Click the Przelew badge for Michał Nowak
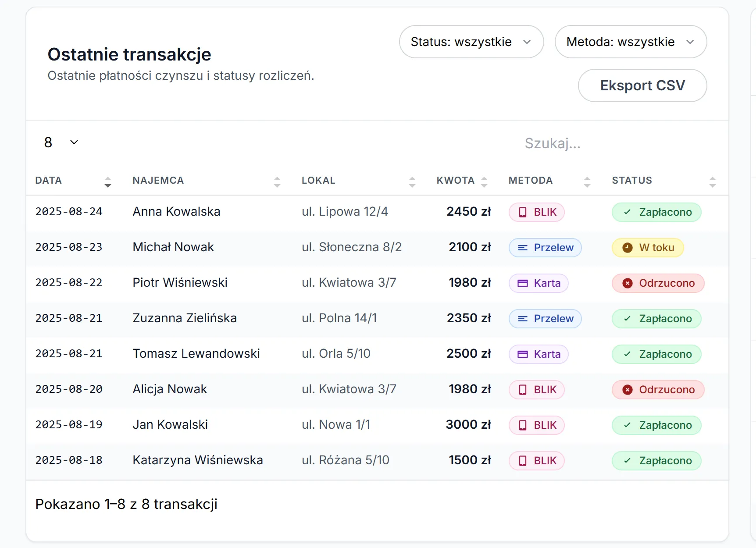Viewport: 756px width, 548px height. [545, 248]
